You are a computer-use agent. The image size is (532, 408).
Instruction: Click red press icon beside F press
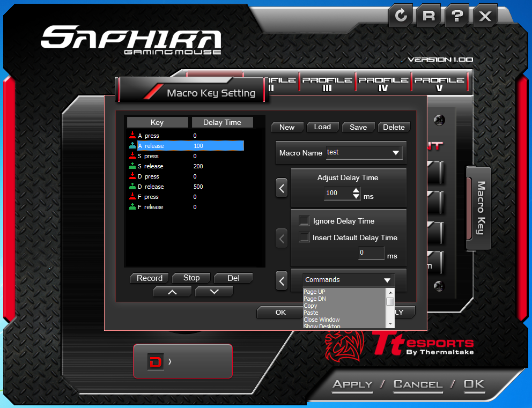point(132,196)
